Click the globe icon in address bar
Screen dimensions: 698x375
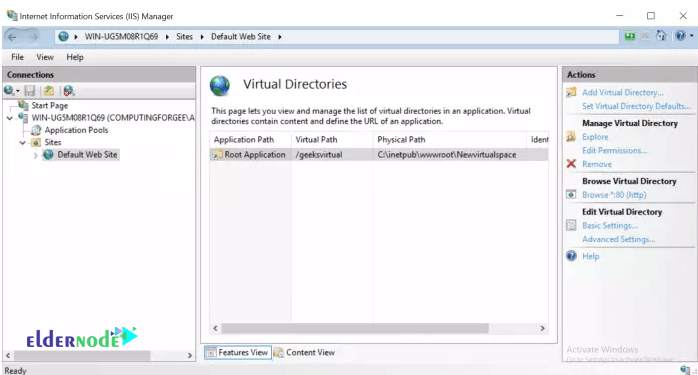[64, 37]
